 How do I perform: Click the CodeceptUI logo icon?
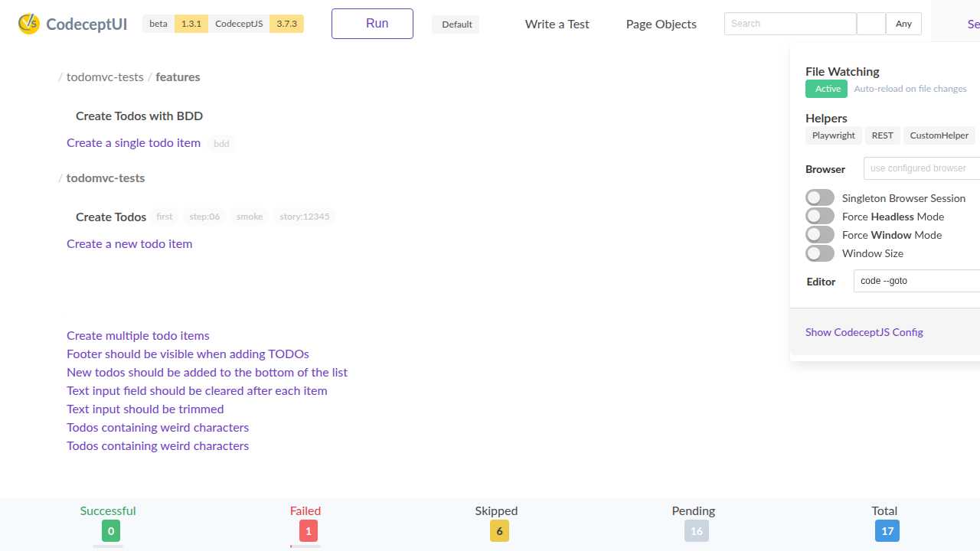pos(28,24)
